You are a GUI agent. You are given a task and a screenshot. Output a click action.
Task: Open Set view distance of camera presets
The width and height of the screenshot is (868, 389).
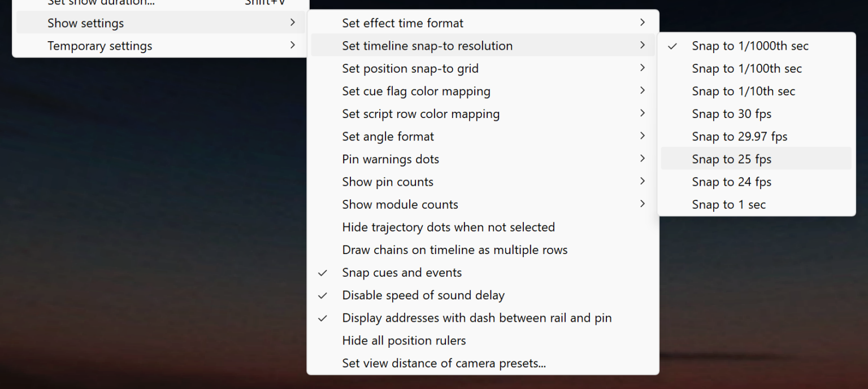pyautogui.click(x=444, y=363)
